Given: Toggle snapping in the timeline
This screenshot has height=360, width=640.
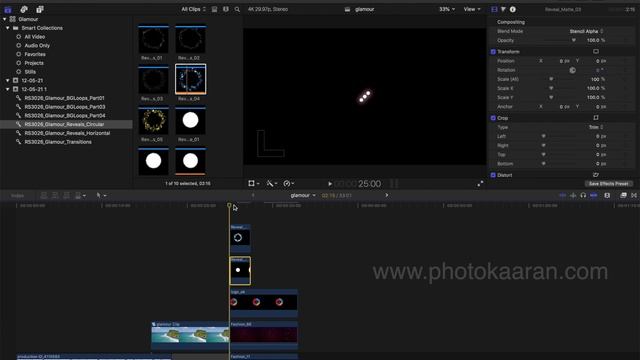Looking at the screenshot, I should point(593,196).
